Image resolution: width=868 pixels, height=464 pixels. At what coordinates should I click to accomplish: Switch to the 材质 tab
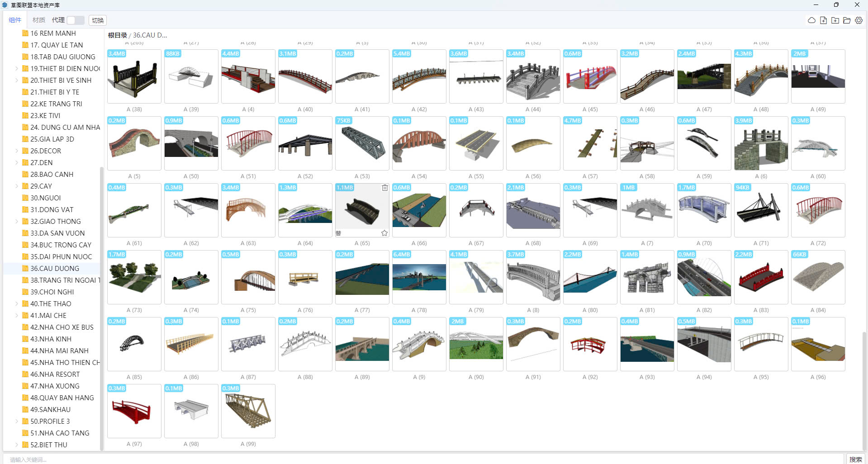pyautogui.click(x=39, y=20)
